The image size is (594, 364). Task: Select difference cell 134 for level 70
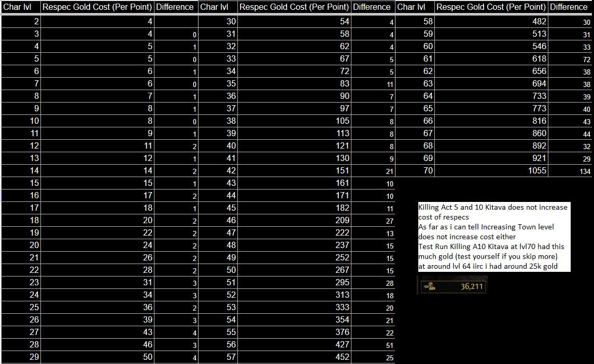[571, 171]
